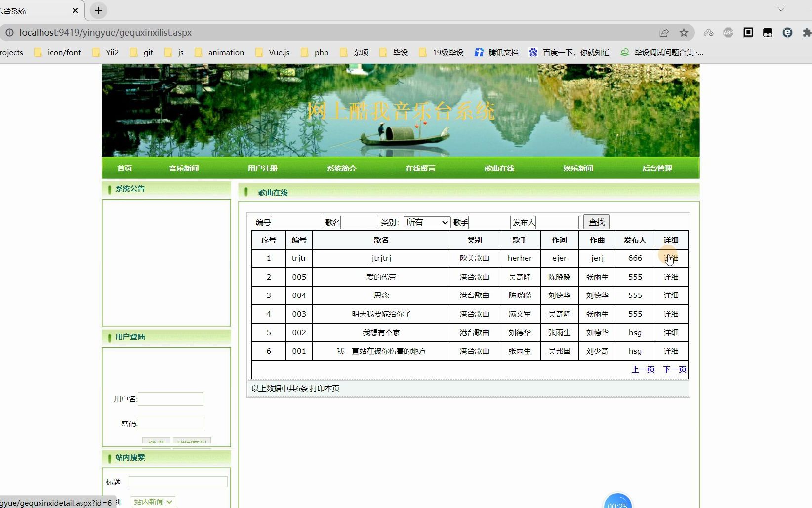Viewport: 812px width, 508px height.
Task: Click the cloud extension icon
Action: (x=709, y=33)
